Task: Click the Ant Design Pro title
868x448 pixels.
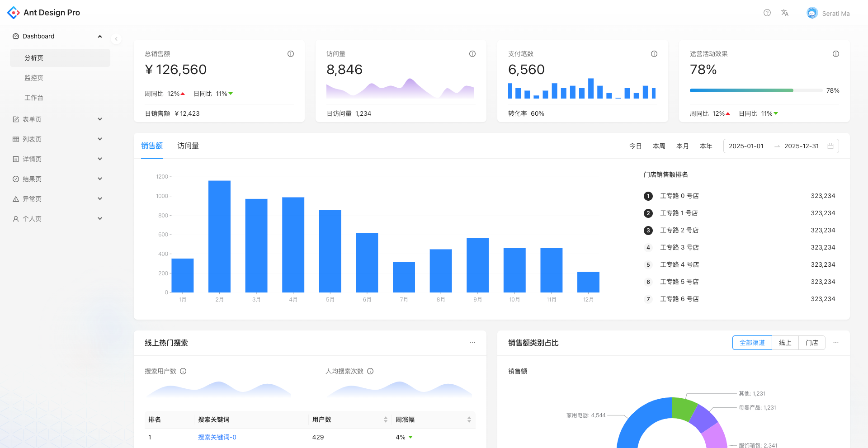Action: click(x=52, y=13)
